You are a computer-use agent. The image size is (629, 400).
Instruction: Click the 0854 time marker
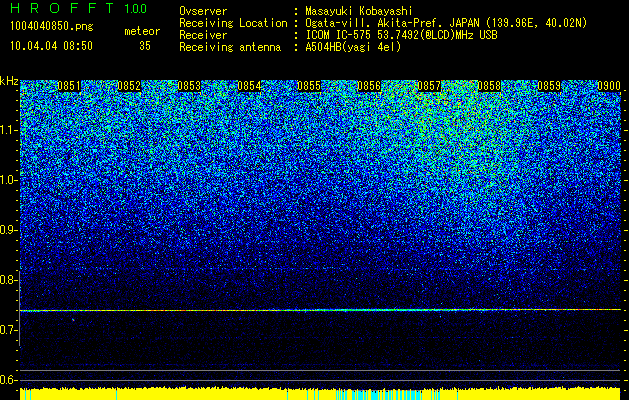pos(249,86)
